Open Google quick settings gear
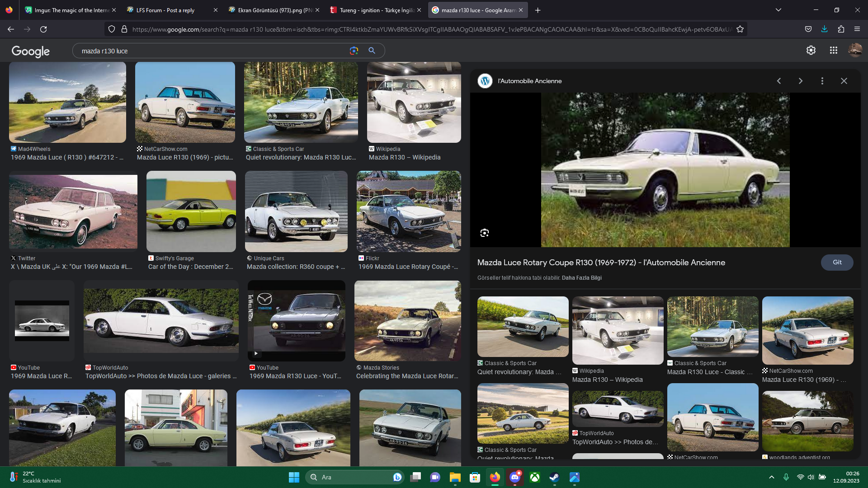The image size is (868, 488). [x=811, y=50]
